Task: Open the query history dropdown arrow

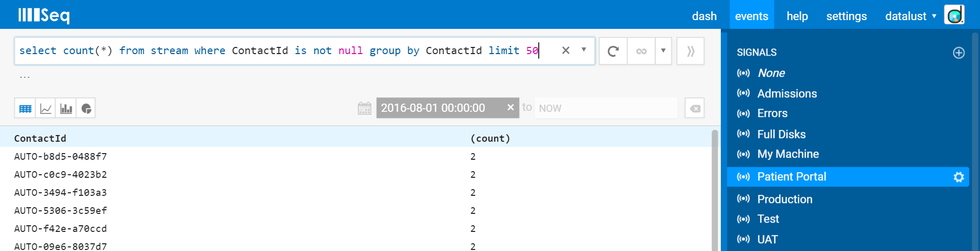Action: pyautogui.click(x=583, y=50)
